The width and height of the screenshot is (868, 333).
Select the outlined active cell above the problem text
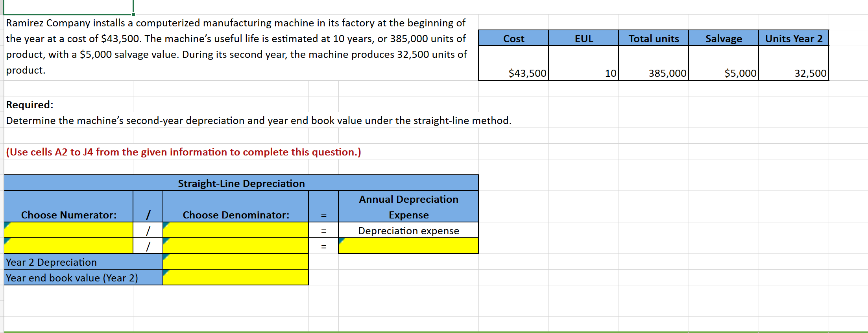point(68,7)
